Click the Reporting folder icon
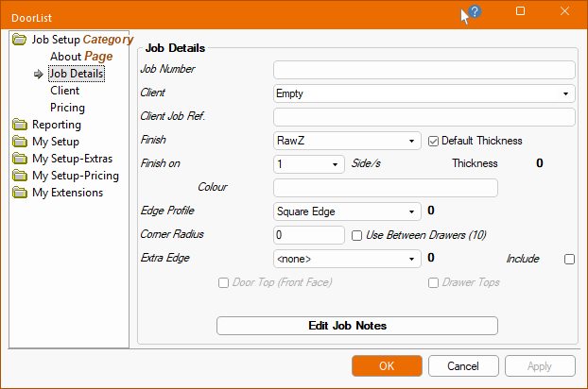 tap(20, 125)
